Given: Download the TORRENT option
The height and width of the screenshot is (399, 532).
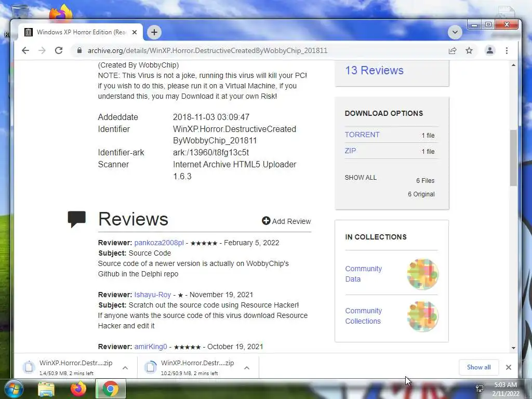Looking at the screenshot, I should (362, 135).
